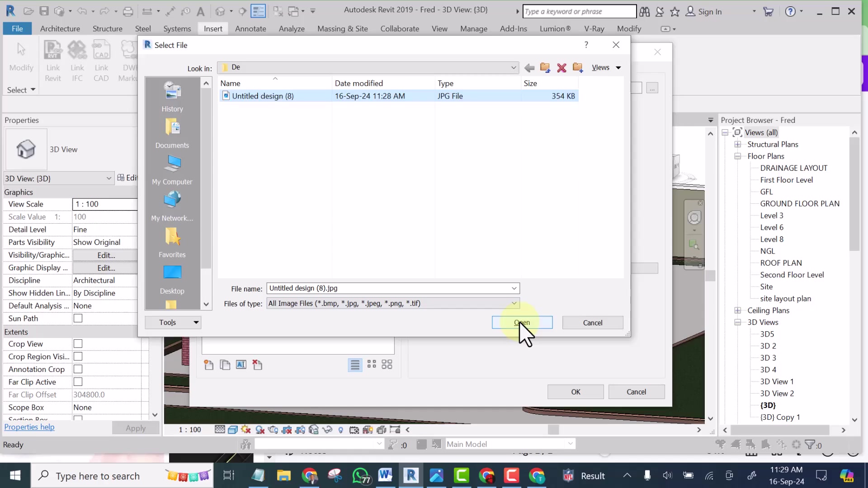
Task: Click the binoculars search icon in title bar
Action: (x=645, y=11)
